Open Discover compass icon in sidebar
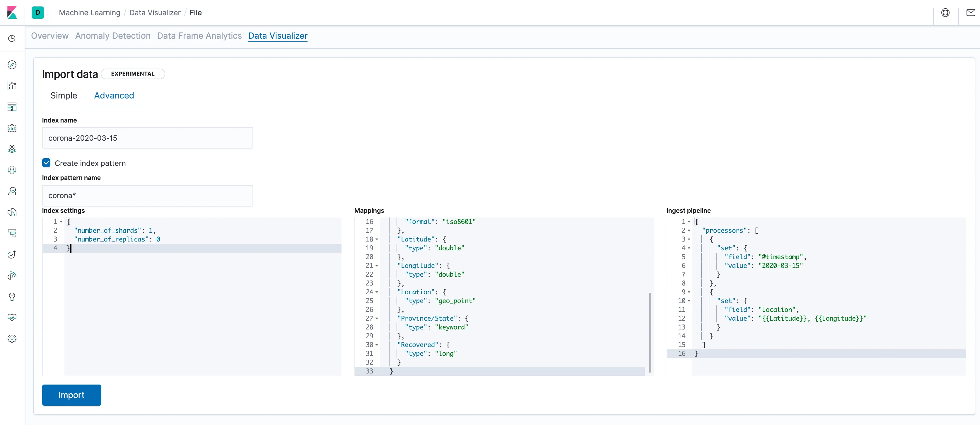The height and width of the screenshot is (425, 980). click(12, 65)
